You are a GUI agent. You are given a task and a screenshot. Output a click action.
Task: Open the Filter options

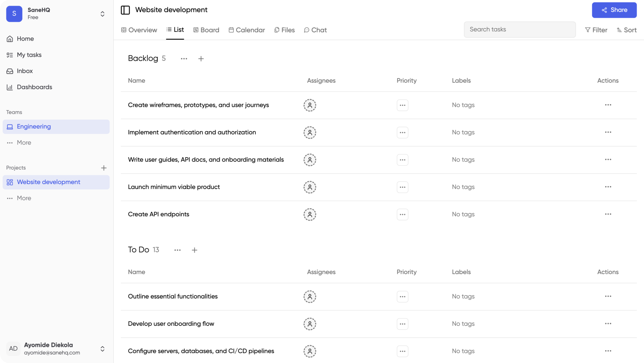click(x=596, y=30)
